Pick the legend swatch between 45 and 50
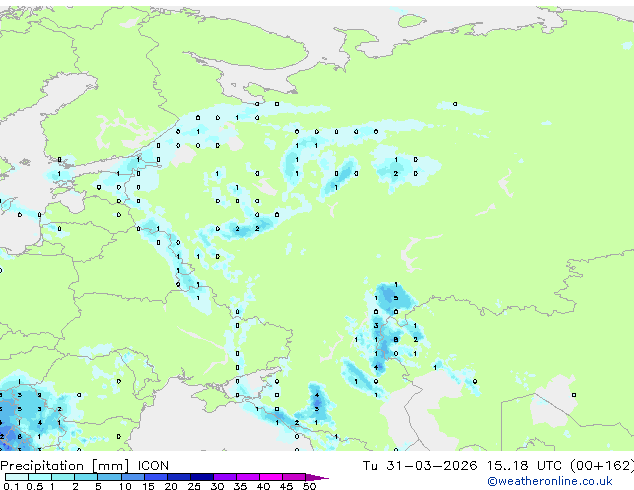Viewport: 634px width, 490px height. (294, 477)
